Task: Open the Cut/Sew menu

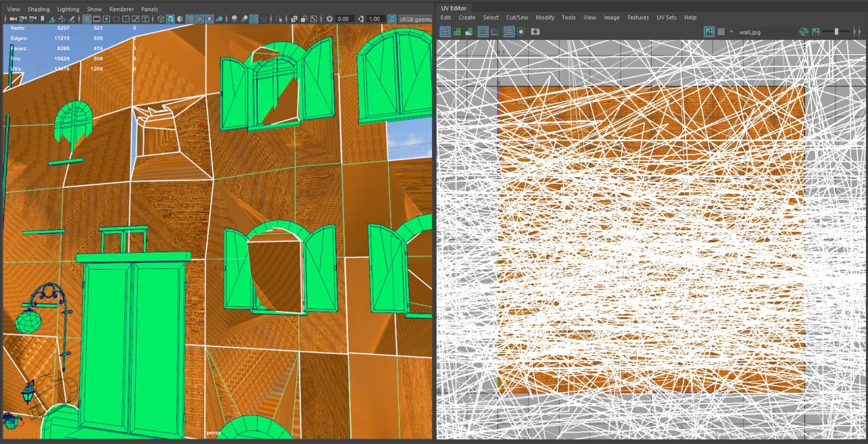Action: click(517, 18)
